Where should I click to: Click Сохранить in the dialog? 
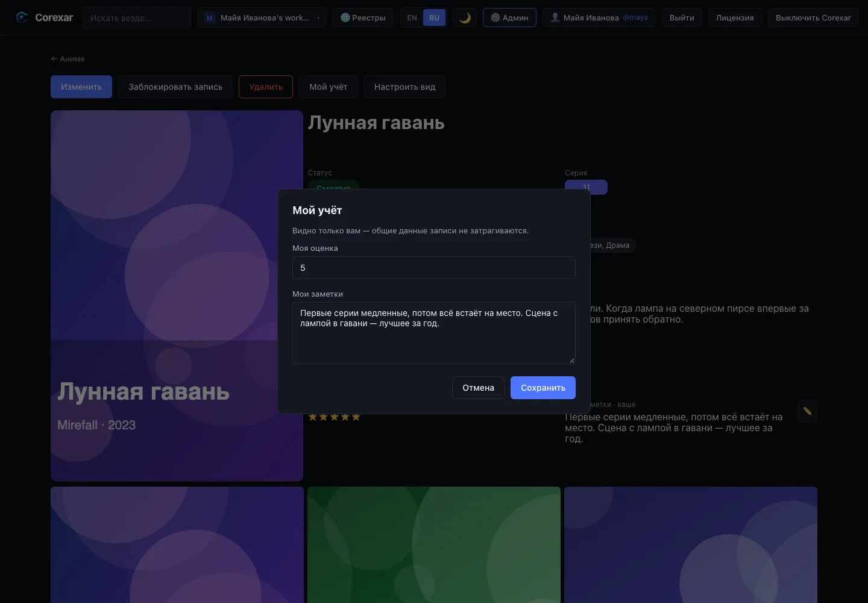coord(543,388)
